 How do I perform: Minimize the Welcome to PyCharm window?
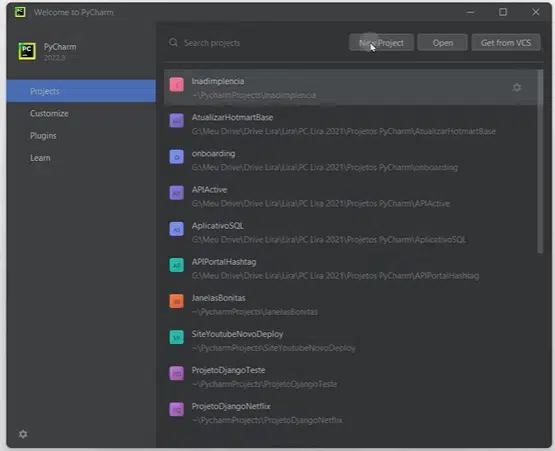tap(470, 12)
